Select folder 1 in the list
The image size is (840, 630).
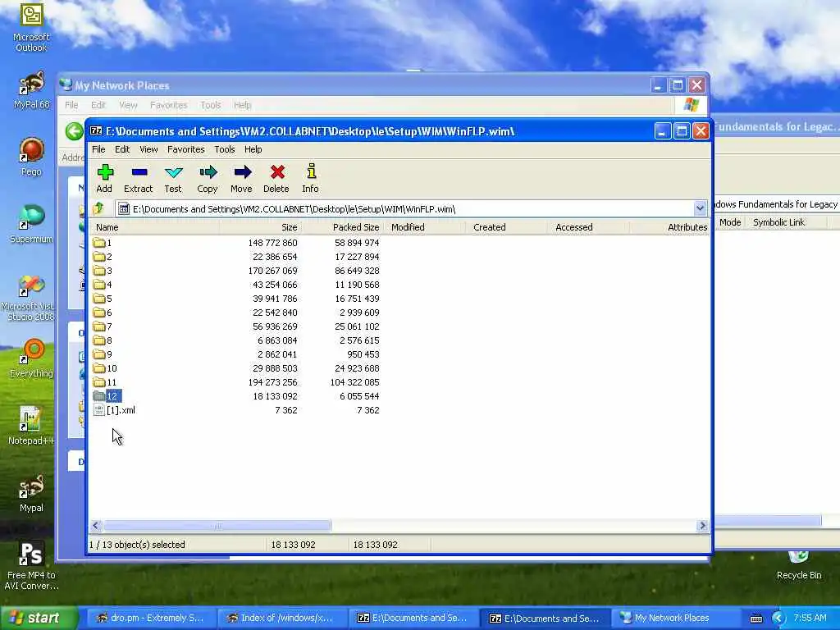[x=103, y=243]
